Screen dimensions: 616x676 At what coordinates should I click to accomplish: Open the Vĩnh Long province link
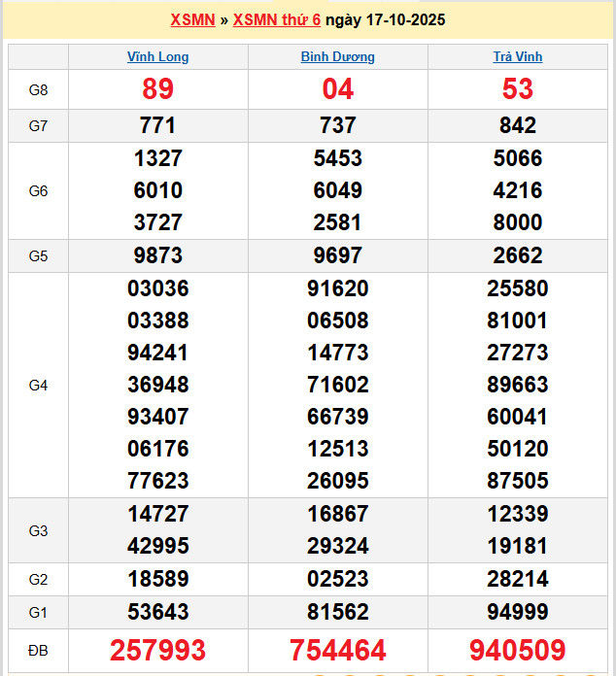tap(158, 57)
